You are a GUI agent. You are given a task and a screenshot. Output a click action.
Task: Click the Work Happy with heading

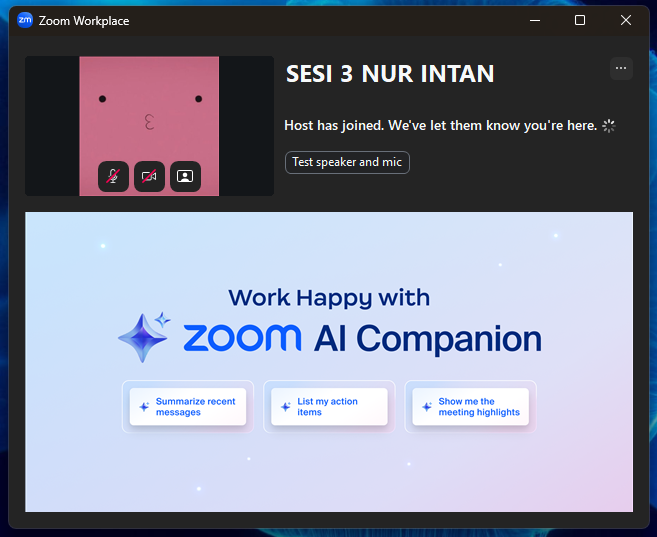coord(329,298)
